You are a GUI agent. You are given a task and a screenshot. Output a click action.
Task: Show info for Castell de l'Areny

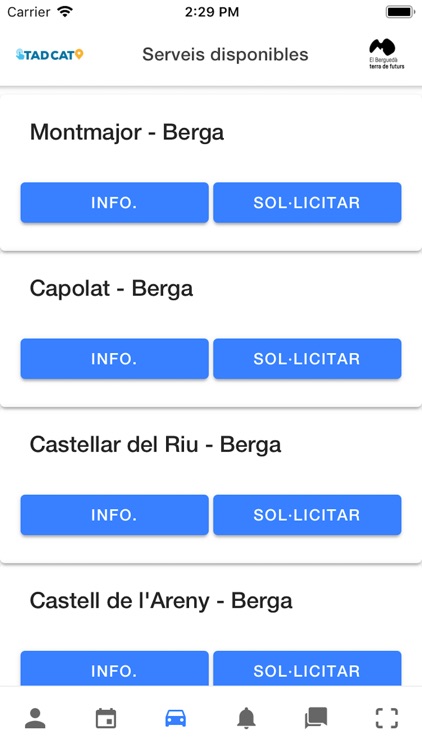114,669
